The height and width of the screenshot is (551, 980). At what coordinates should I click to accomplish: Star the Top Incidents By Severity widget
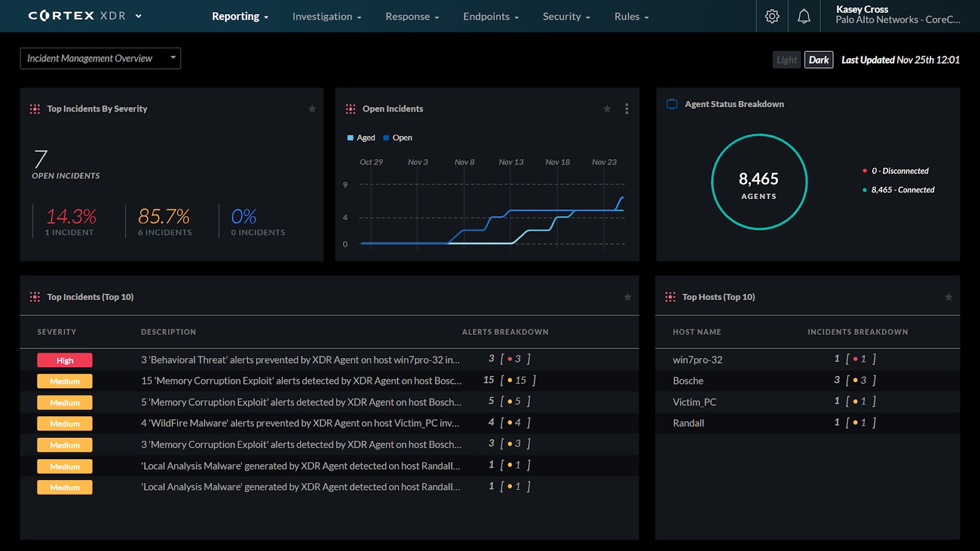tap(312, 109)
